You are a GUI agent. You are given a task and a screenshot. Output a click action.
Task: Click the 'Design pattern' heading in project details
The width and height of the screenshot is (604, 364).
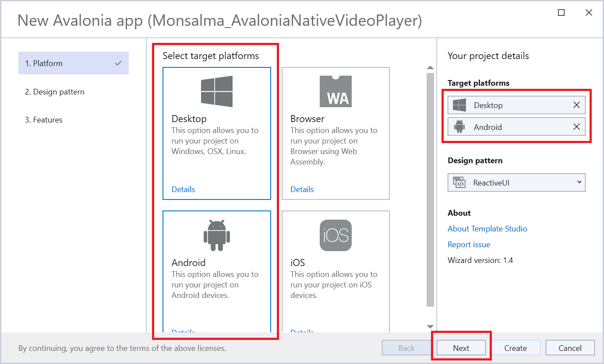point(475,161)
